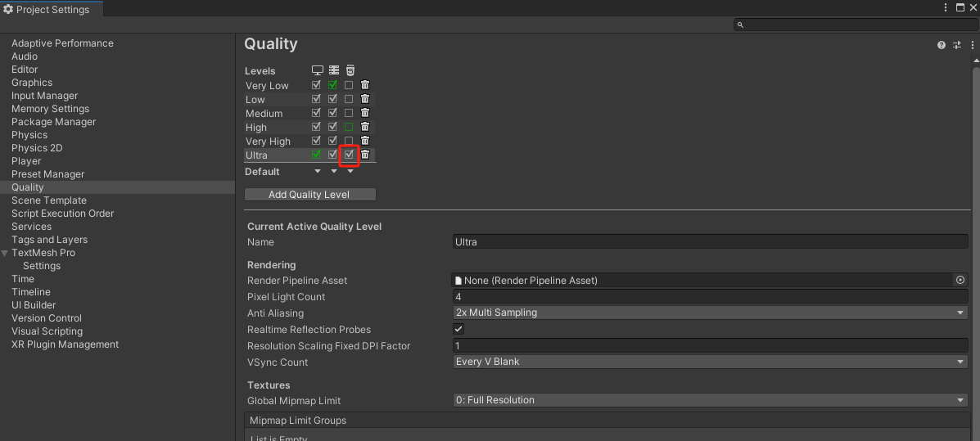Open Input Manager settings
Viewport: 980px width, 441px height.
(x=44, y=96)
